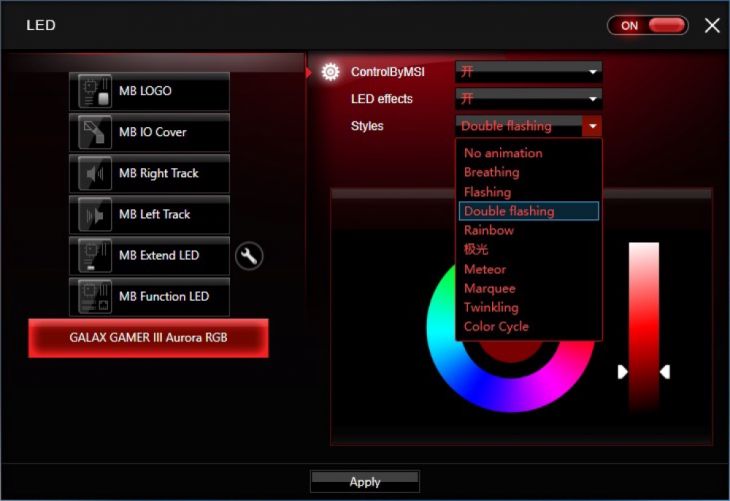Click the MB Function LED board icon
Viewport: 730px width, 501px height.
pyautogui.click(x=95, y=297)
